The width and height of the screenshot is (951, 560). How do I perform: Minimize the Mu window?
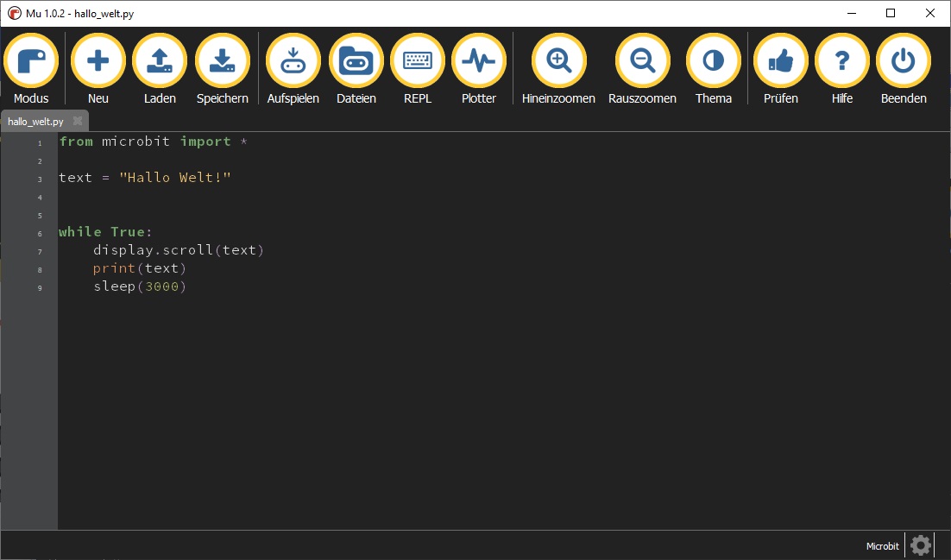pyautogui.click(x=852, y=13)
